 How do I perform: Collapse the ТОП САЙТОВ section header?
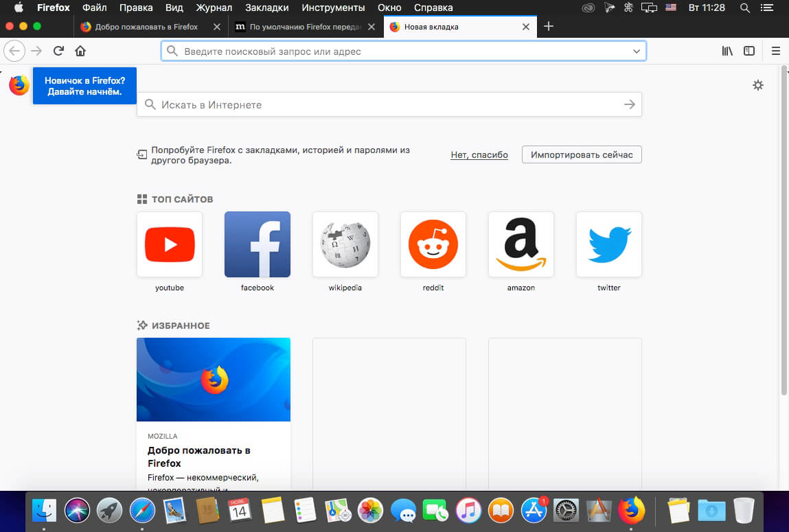click(x=175, y=199)
